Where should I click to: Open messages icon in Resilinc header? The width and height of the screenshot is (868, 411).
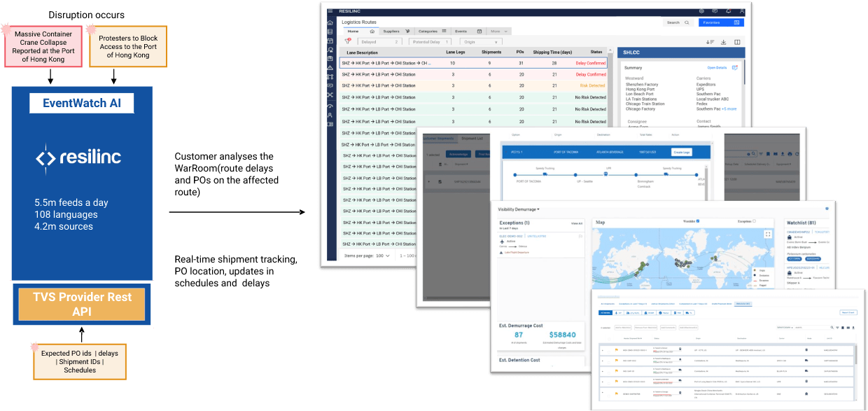[x=715, y=11]
